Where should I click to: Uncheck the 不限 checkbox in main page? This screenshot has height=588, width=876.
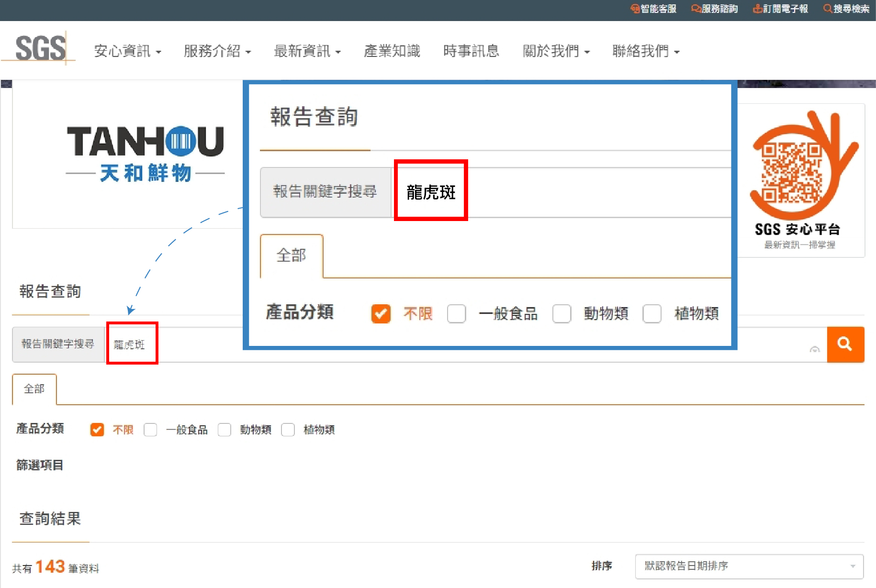(97, 430)
